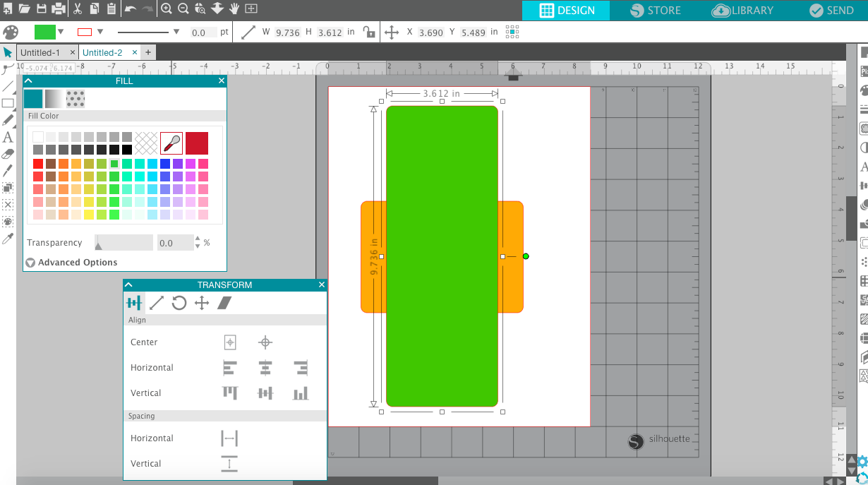Increase transparency with the stepper arrow
Screen dimensions: 868x485
(x=198, y=239)
